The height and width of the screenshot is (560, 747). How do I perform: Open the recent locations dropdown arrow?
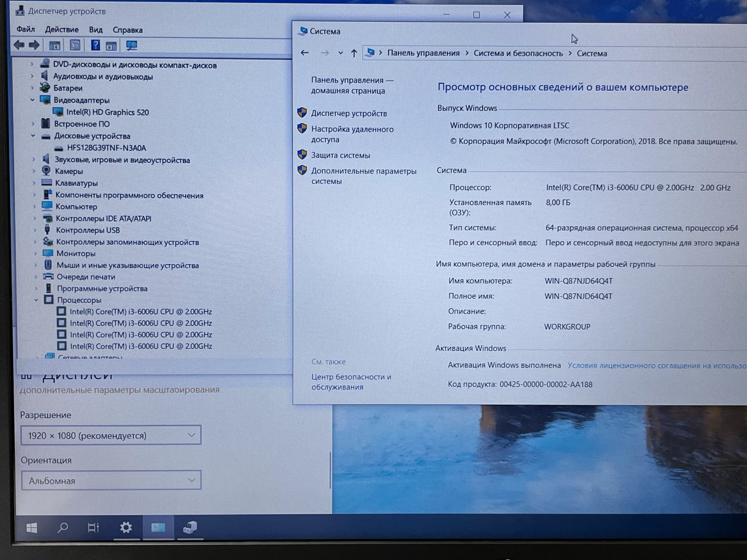click(340, 53)
